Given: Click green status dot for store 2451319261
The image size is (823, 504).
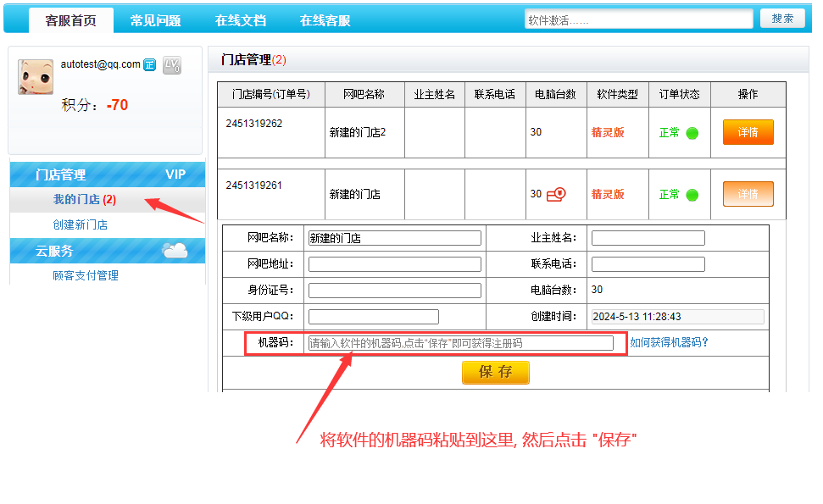Looking at the screenshot, I should (692, 195).
